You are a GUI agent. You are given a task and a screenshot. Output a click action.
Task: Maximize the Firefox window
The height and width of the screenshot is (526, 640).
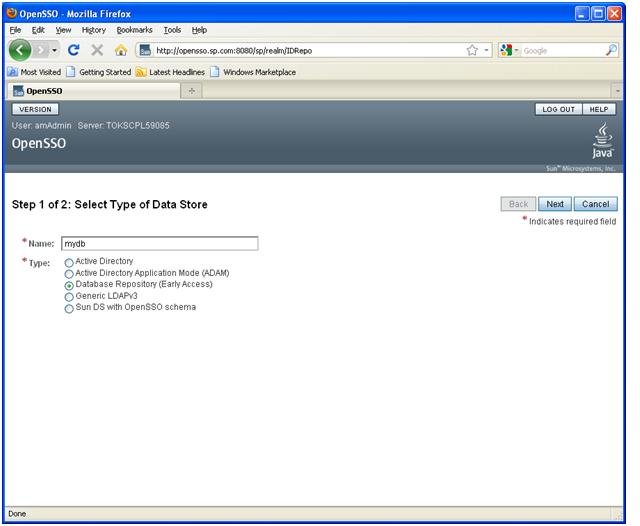pyautogui.click(x=598, y=13)
